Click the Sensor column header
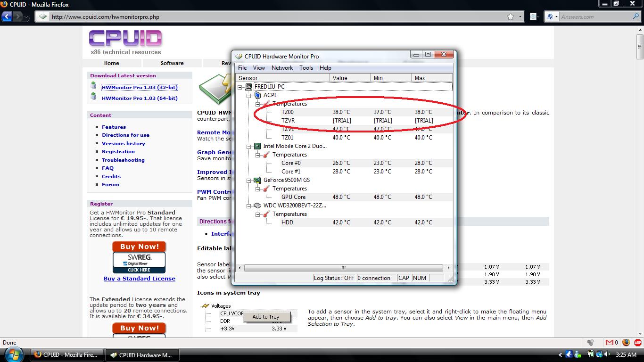644x362 pixels. (x=283, y=78)
